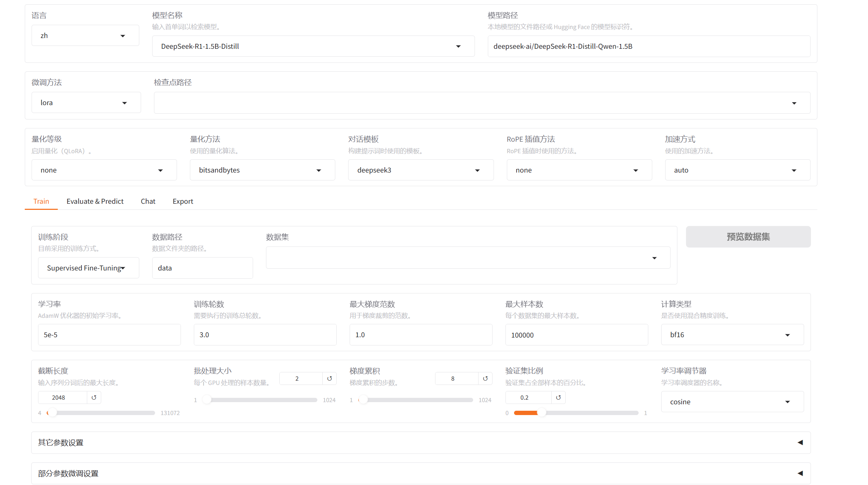
Task: Open the 计算类型 bf16 dropdown
Action: 732,335
